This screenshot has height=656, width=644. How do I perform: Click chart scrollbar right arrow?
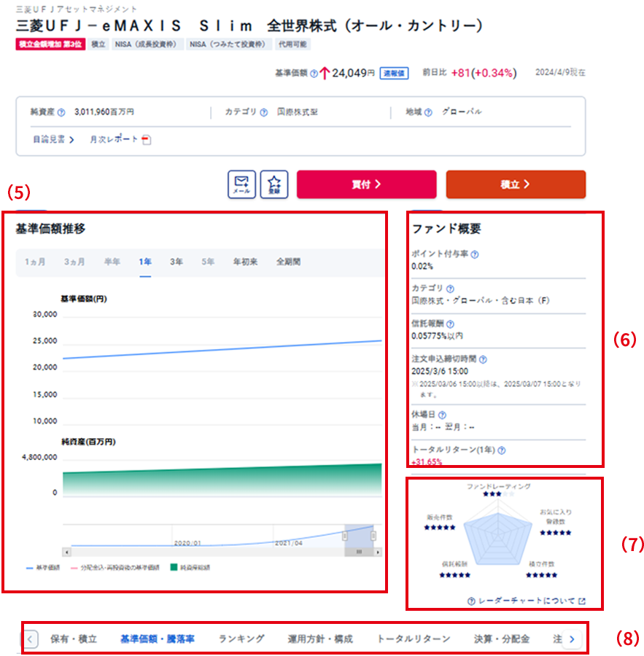pos(378,552)
